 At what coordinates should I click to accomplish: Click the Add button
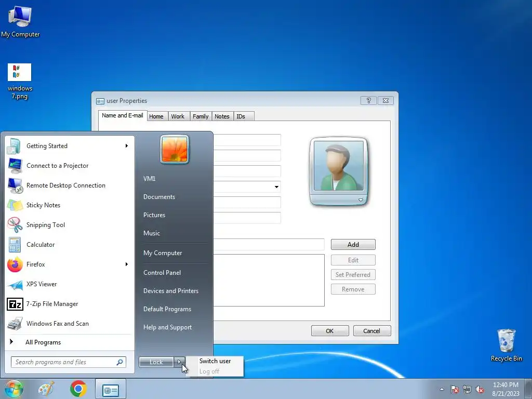353,244
